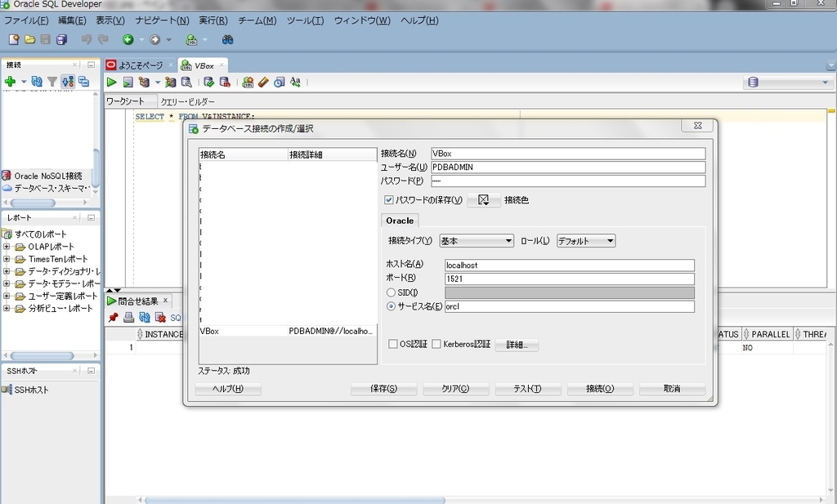Expand the データ・モデラー reports node
This screenshot has width=837, height=504.
7,283
